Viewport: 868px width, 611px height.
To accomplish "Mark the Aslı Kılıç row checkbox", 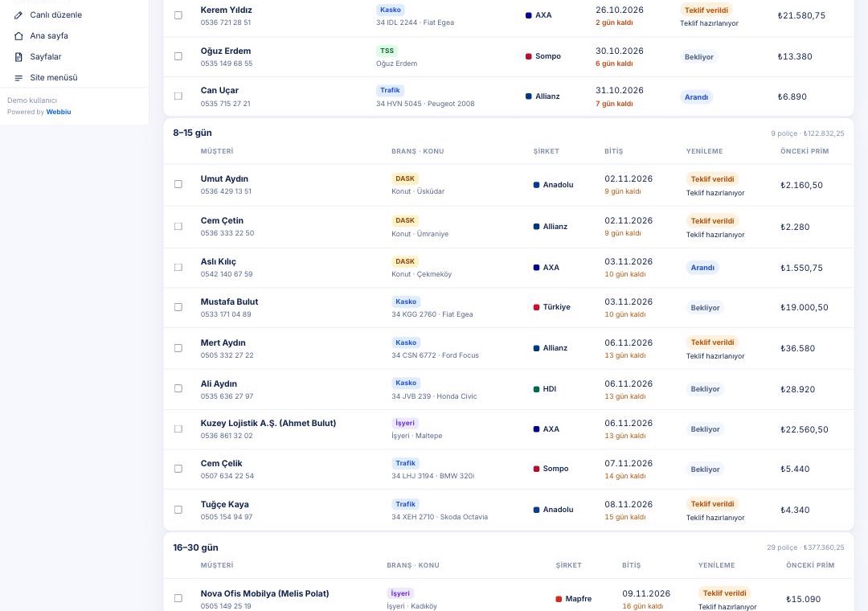I will click(178, 268).
